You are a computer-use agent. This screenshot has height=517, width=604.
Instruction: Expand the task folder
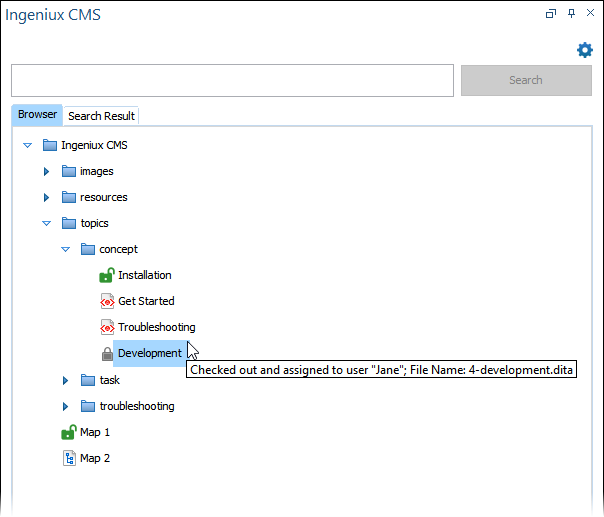[x=65, y=381]
